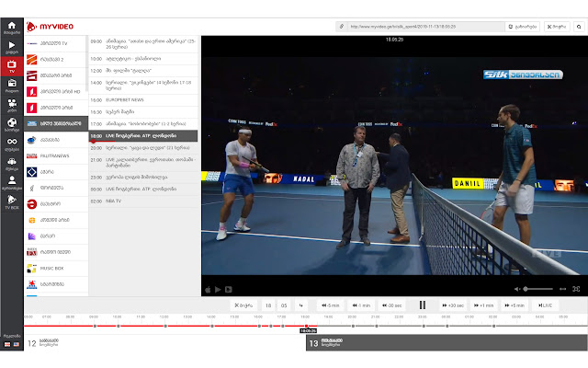Image resolution: width=588 pixels, height=368 pixels.
Task: Select the channel with HD in its name
Action: point(56,91)
